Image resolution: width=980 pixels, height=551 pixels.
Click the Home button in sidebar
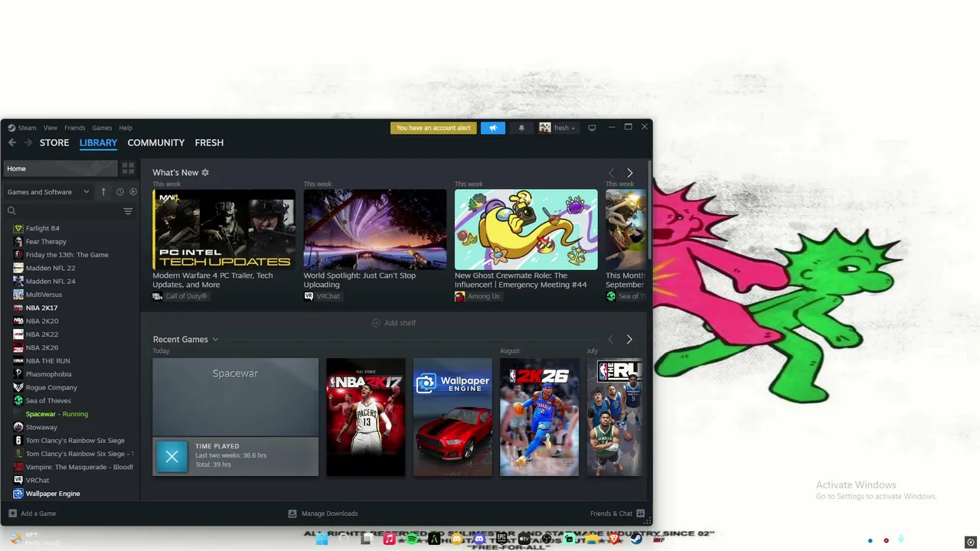click(x=60, y=168)
